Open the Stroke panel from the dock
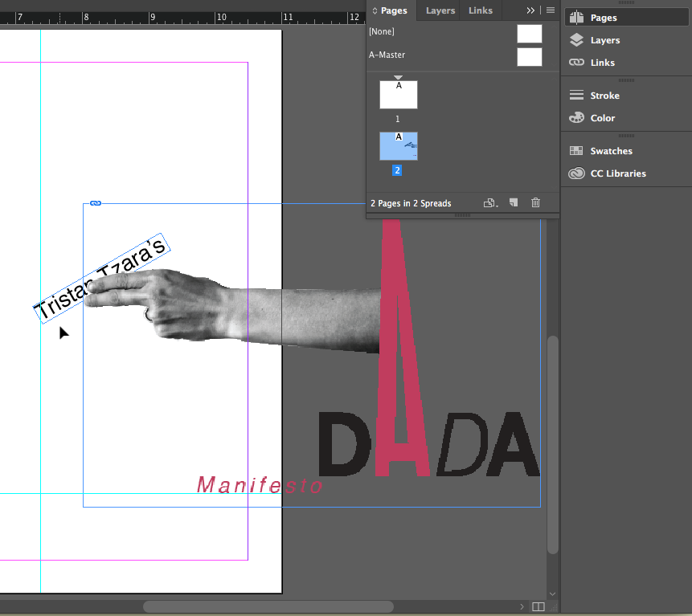The width and height of the screenshot is (692, 616). click(x=604, y=96)
